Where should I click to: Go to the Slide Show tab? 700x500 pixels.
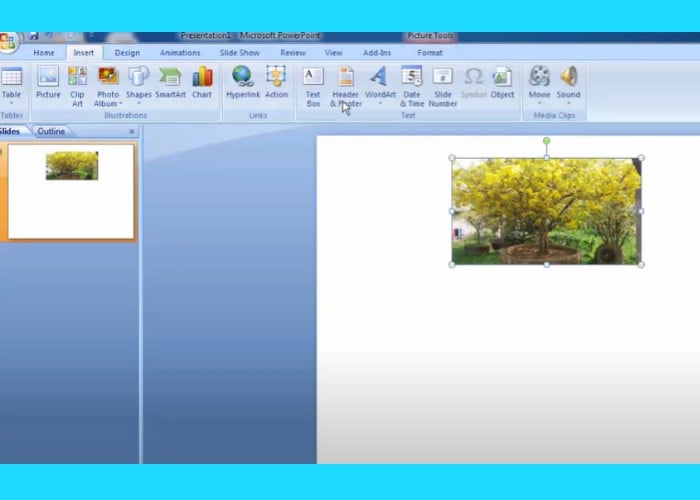coord(239,53)
